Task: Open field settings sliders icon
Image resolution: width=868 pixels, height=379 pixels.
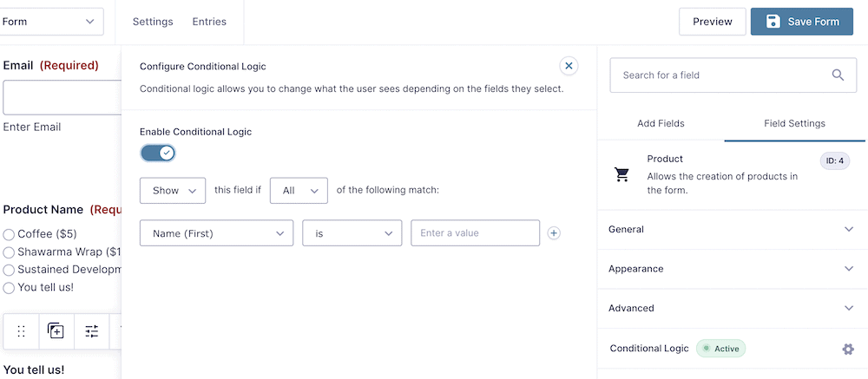Action: click(92, 330)
